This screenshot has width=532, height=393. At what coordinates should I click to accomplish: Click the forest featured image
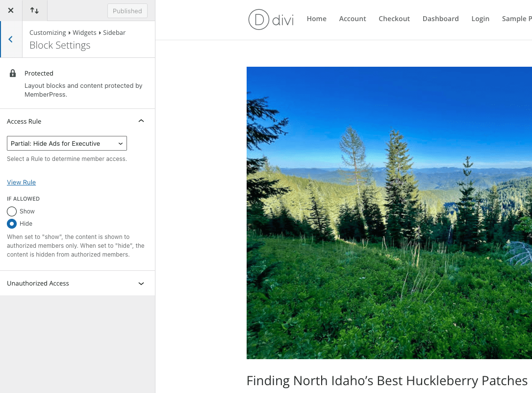click(x=389, y=212)
